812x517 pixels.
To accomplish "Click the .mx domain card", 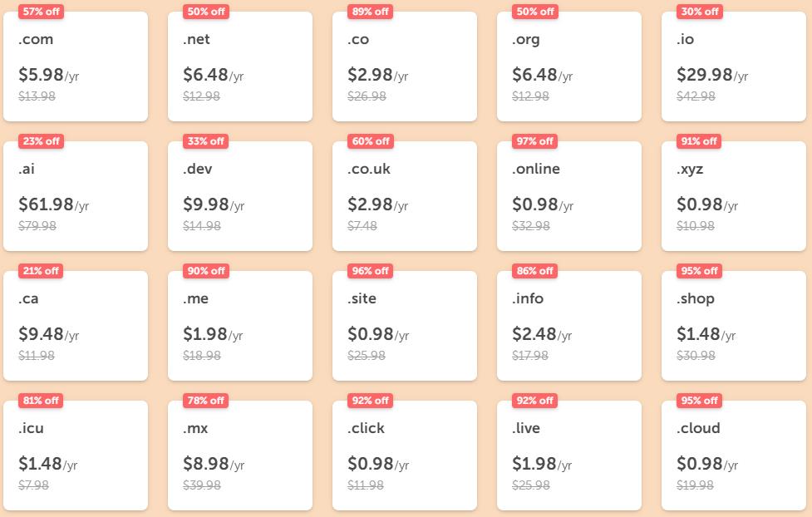I will (x=240, y=455).
